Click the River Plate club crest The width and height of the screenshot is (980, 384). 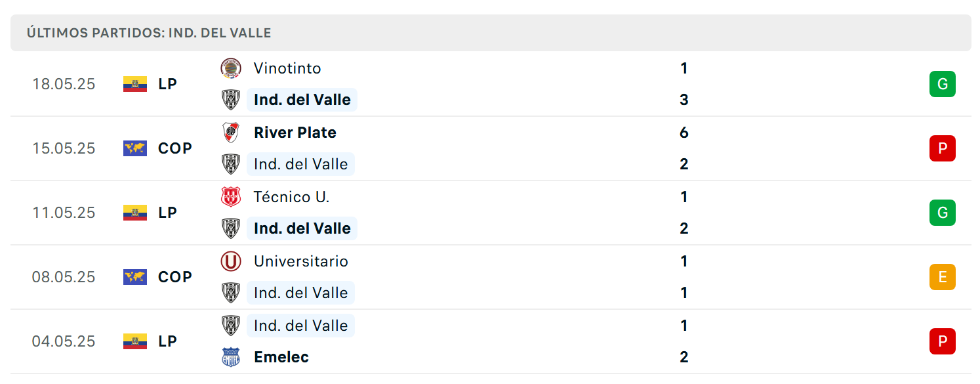[231, 133]
